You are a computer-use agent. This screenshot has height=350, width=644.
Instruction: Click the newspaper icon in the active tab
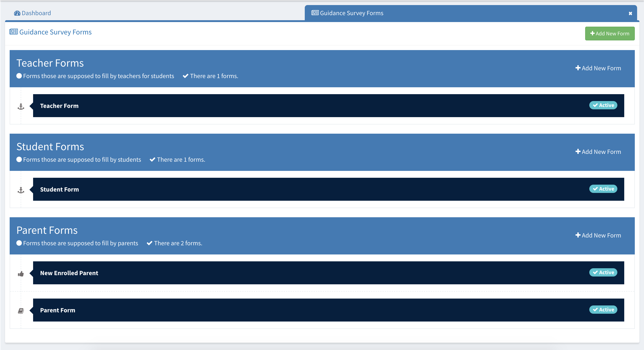click(x=315, y=13)
